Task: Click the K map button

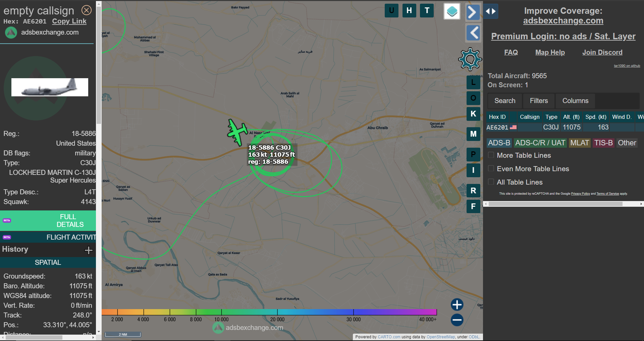Action: 473,114
